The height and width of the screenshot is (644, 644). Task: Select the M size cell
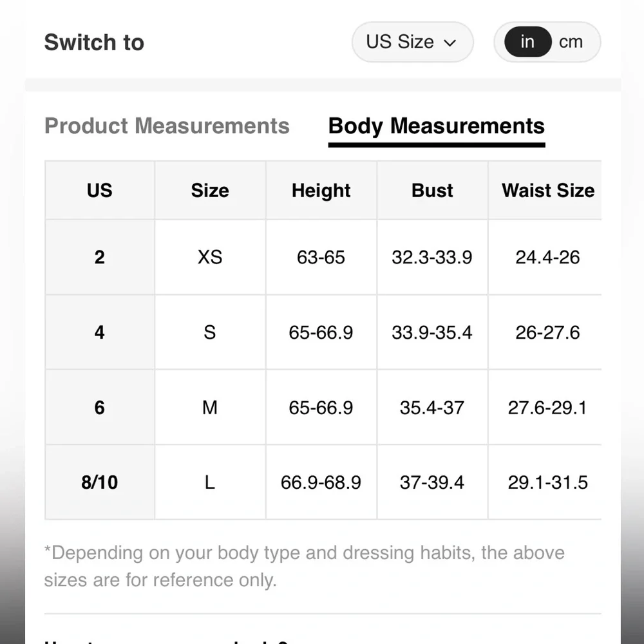point(210,408)
